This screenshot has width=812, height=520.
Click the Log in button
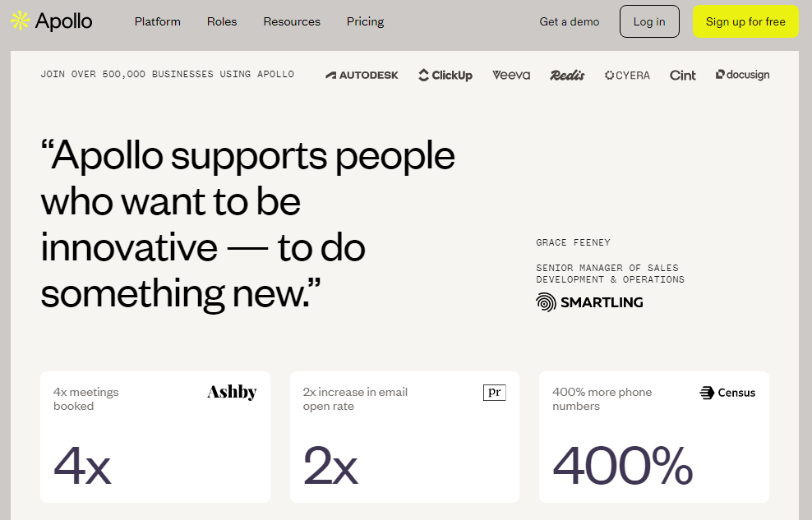[x=649, y=21]
